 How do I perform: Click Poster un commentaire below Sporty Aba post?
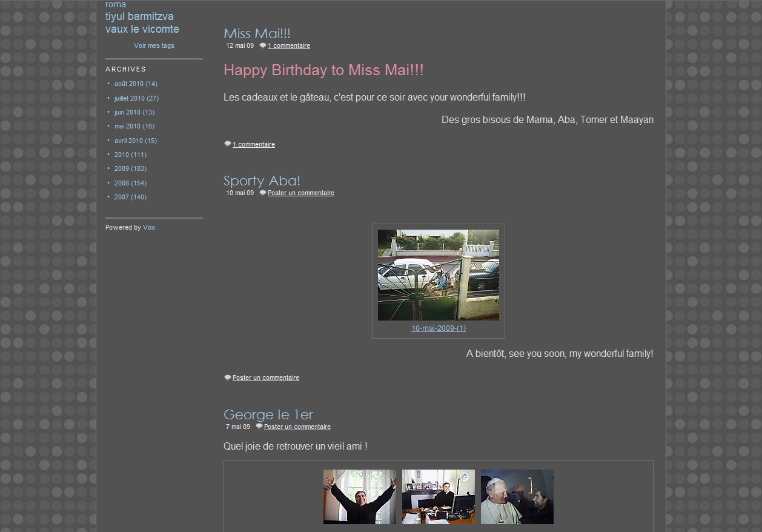265,377
